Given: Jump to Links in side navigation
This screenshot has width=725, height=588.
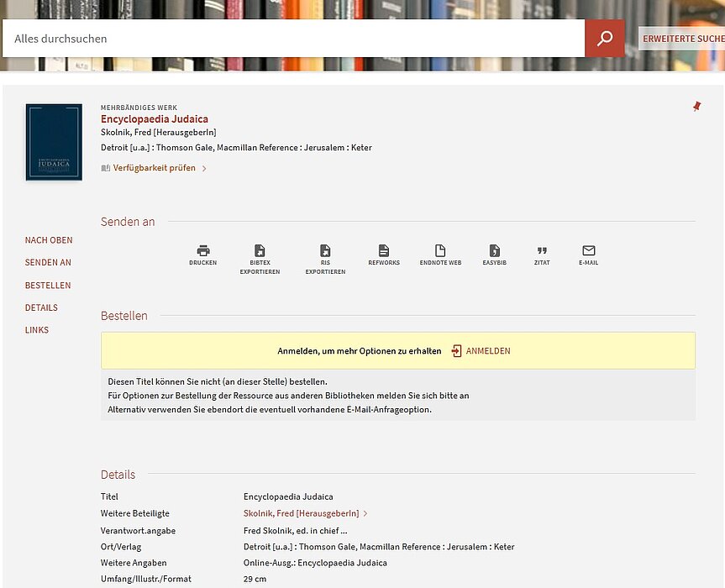Looking at the screenshot, I should click(36, 330).
